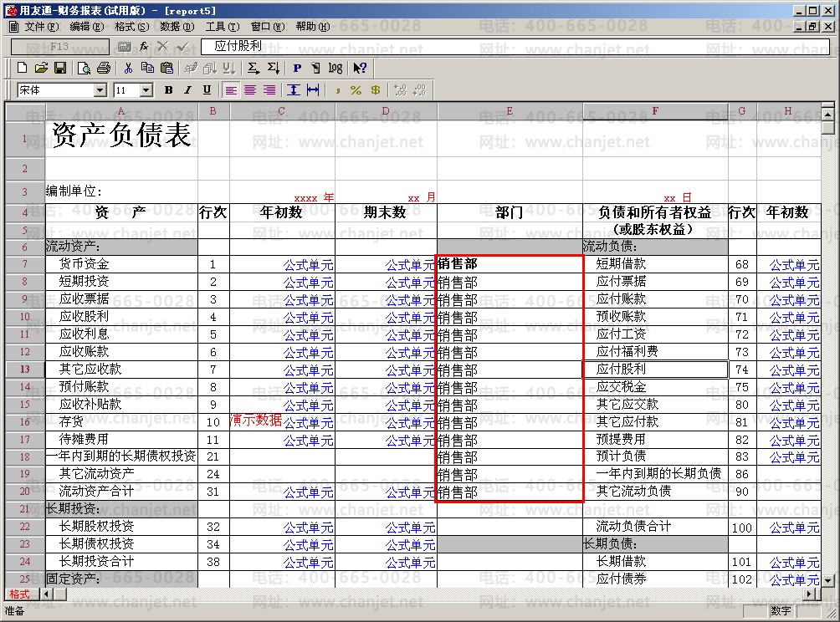The image size is (840, 622).
Task: Decrease decimal places
Action: click(x=419, y=90)
